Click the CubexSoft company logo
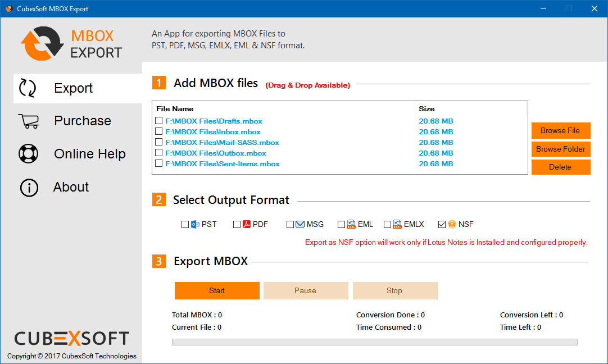The width and height of the screenshot is (608, 364). coord(72,338)
